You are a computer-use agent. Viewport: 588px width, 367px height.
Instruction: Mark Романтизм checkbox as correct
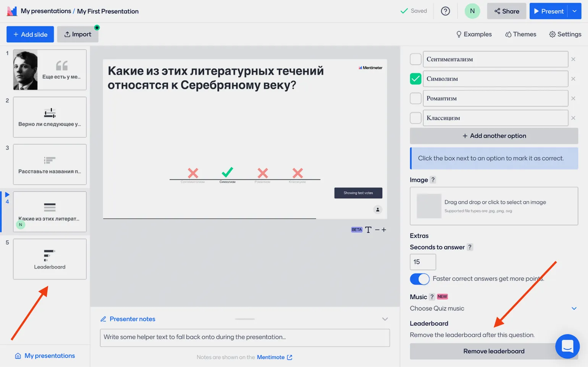tap(415, 98)
